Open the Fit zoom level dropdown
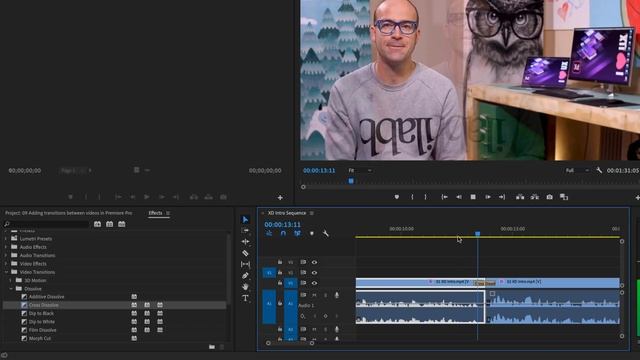The height and width of the screenshot is (360, 640). (360, 170)
